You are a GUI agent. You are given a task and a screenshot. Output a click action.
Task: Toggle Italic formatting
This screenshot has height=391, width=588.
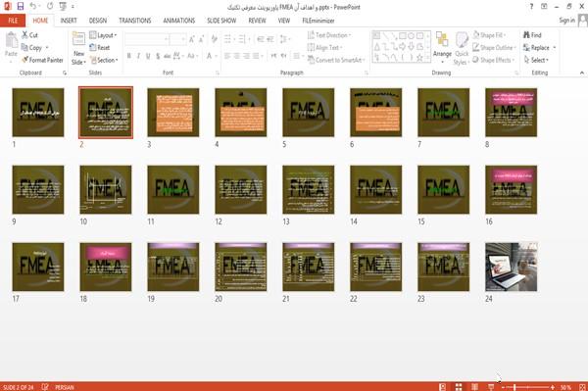(138, 56)
